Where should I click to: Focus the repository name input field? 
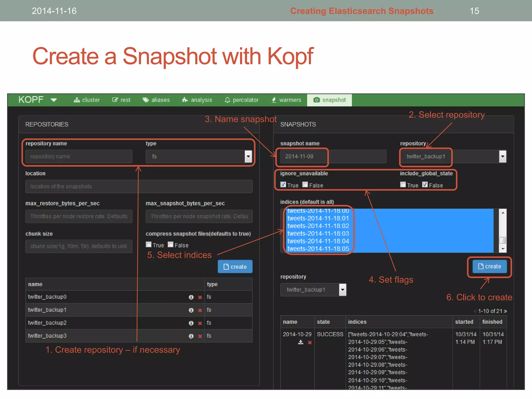coord(79,156)
